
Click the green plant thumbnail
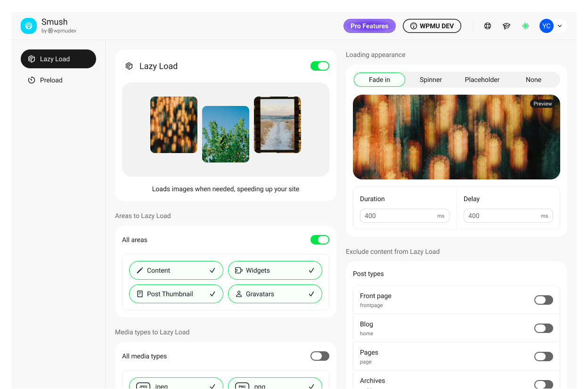click(x=226, y=134)
